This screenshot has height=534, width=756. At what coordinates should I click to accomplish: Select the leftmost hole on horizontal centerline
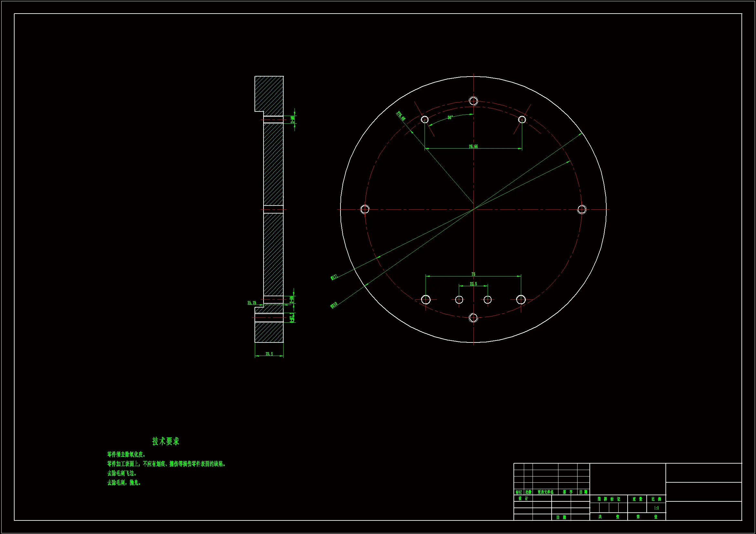365,209
